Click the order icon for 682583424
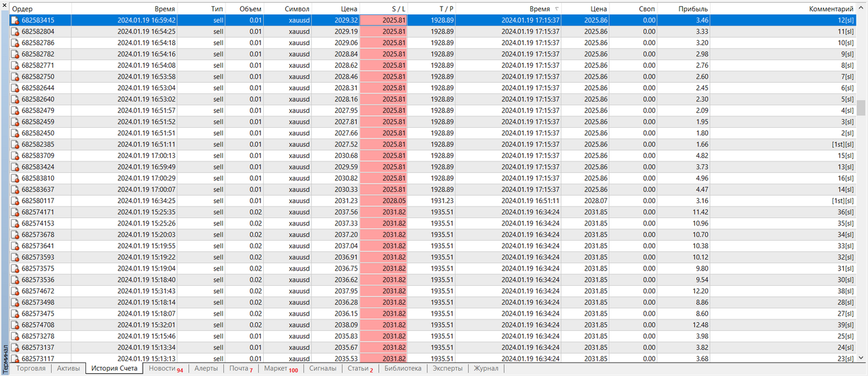 15,167
